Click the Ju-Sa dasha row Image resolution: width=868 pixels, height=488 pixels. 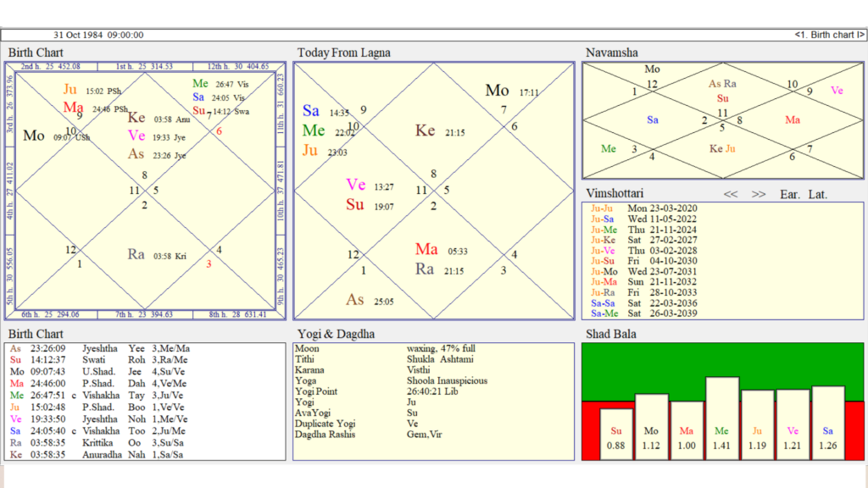coord(644,219)
